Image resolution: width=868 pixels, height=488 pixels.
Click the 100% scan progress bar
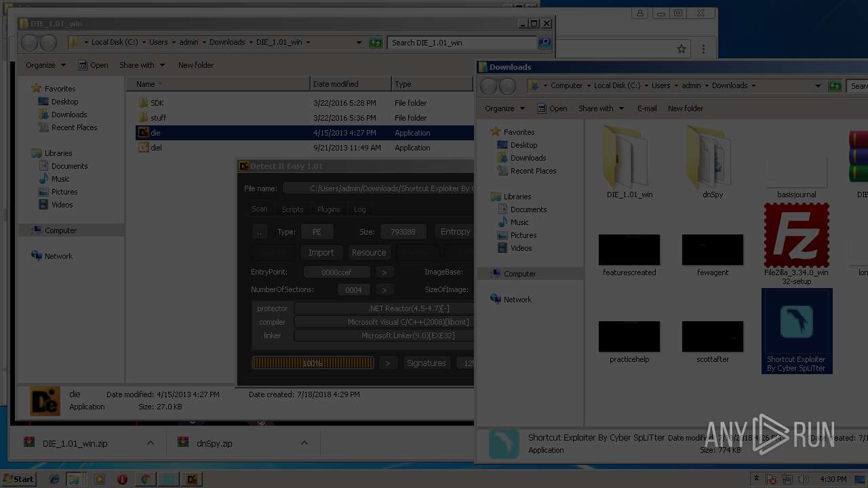point(313,363)
